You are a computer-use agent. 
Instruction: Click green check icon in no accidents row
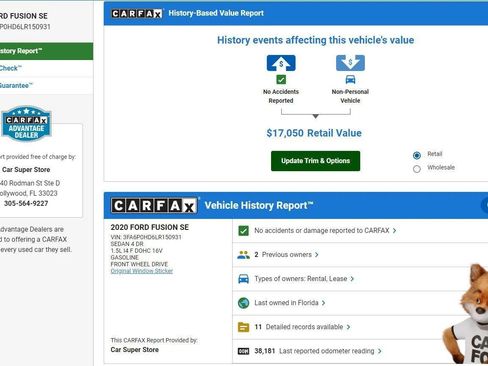point(244,231)
